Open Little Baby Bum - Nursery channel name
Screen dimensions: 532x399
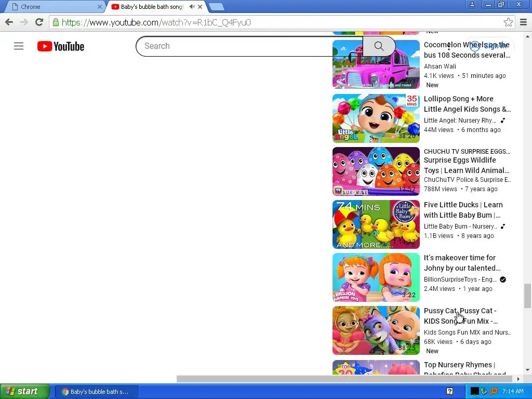tap(460, 227)
